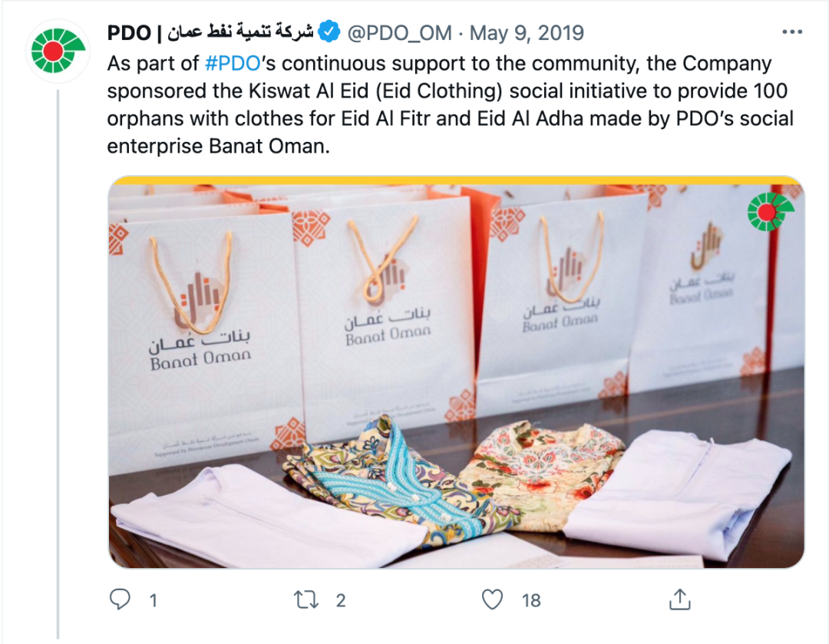
Task: Like the tweet with the heart icon
Action: (492, 599)
